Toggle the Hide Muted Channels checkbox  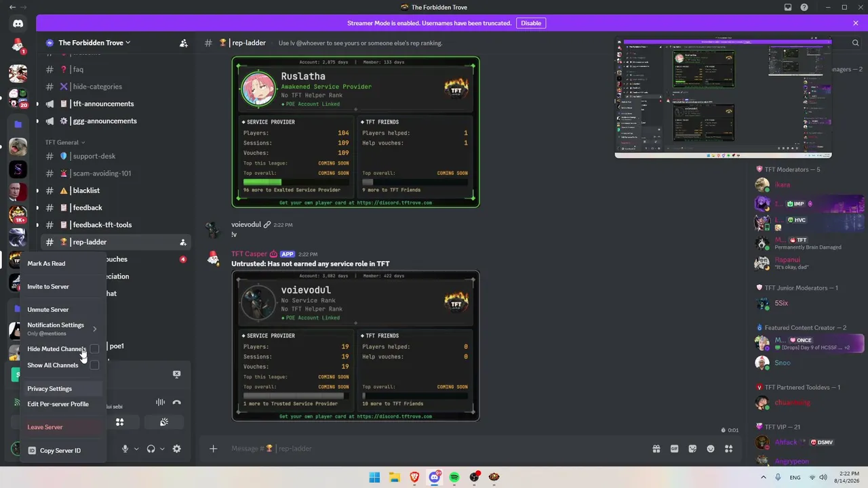click(x=94, y=349)
